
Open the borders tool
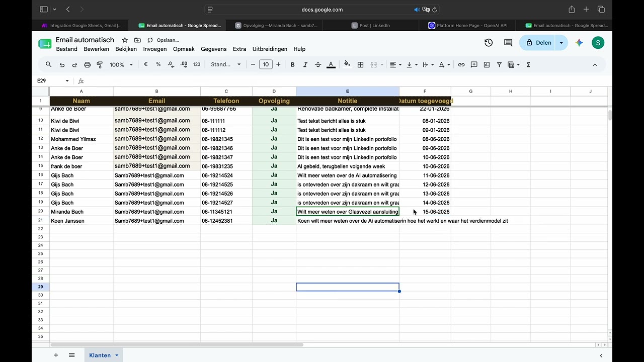pyautogui.click(x=360, y=64)
